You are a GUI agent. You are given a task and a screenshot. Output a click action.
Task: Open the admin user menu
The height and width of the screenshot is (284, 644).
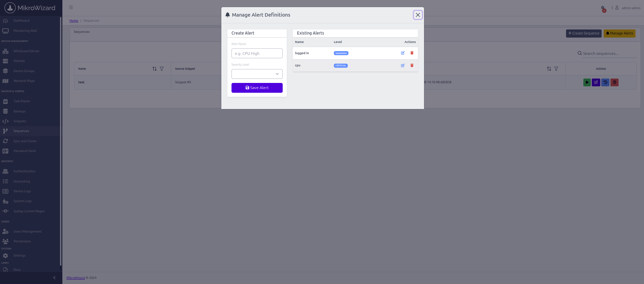pos(628,8)
